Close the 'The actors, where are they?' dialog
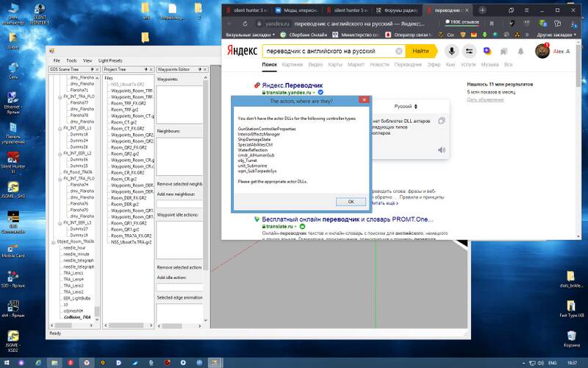 [363, 99]
